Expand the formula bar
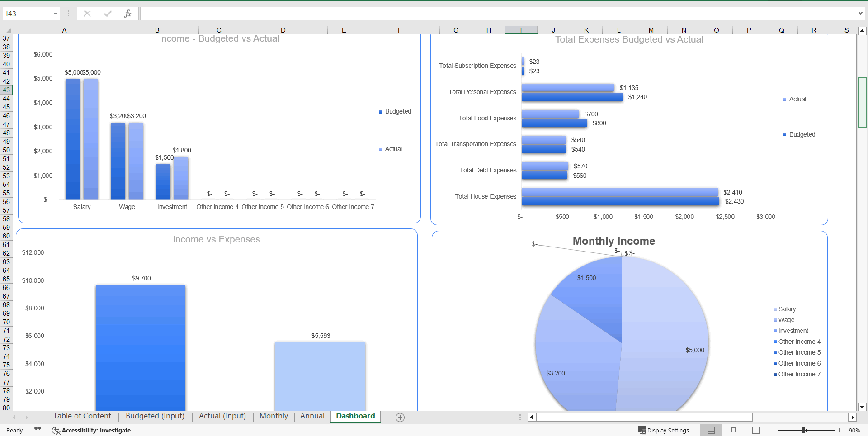 pyautogui.click(x=860, y=14)
